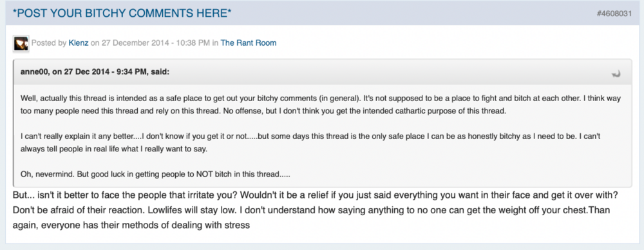Click the last line ending "dealing with stress"

point(131,226)
